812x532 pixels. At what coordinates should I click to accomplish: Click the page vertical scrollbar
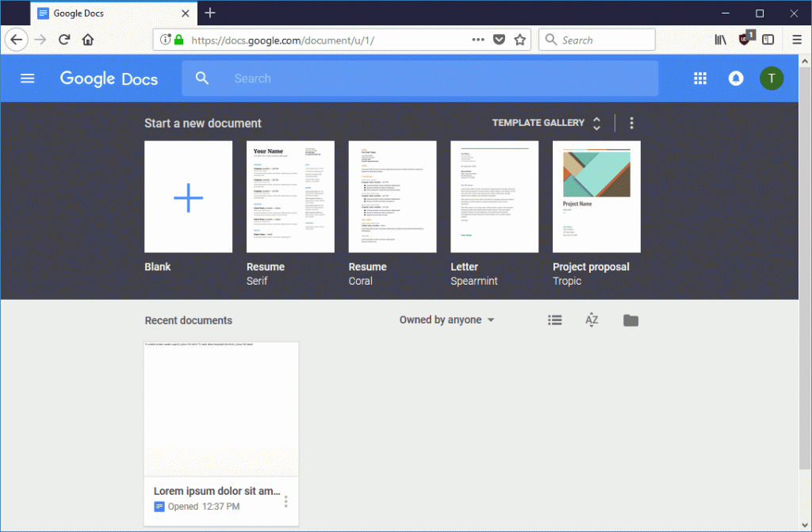click(804, 270)
